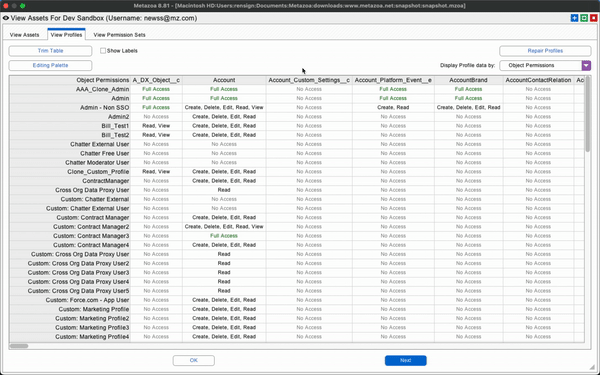
Task: Click Custom: Contract Manager3's Full Access cell
Action: click(224, 236)
